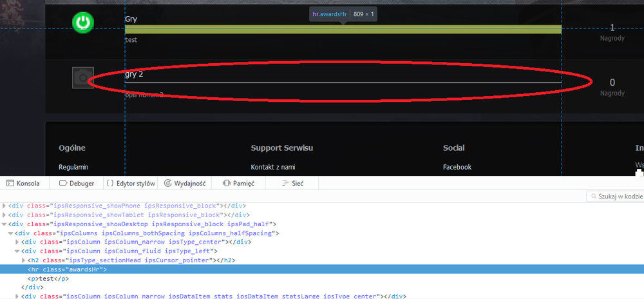Click the green power icon beside Gry

[x=82, y=23]
